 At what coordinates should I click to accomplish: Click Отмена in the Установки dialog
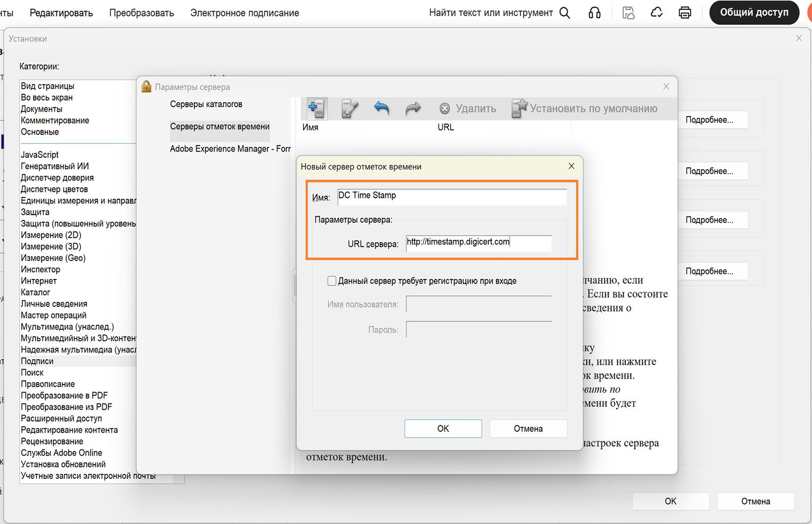(756, 501)
